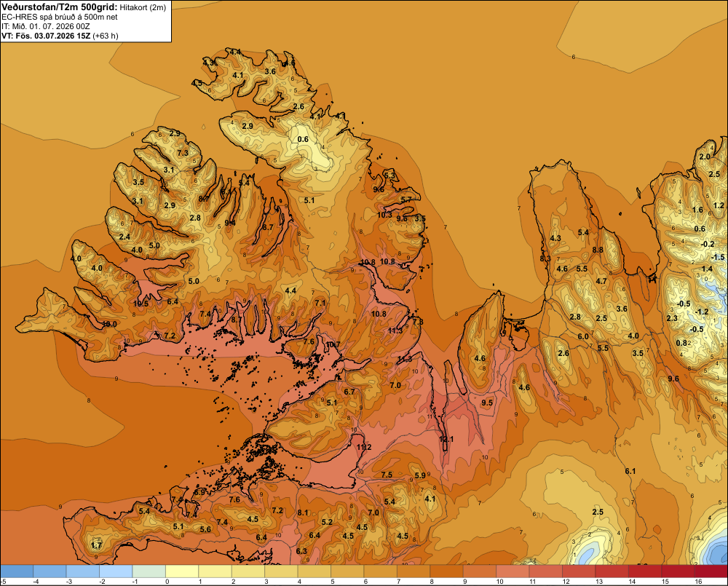This screenshot has width=728, height=586.
Task: Click the "10.5" temperature value
Action: pos(141,304)
